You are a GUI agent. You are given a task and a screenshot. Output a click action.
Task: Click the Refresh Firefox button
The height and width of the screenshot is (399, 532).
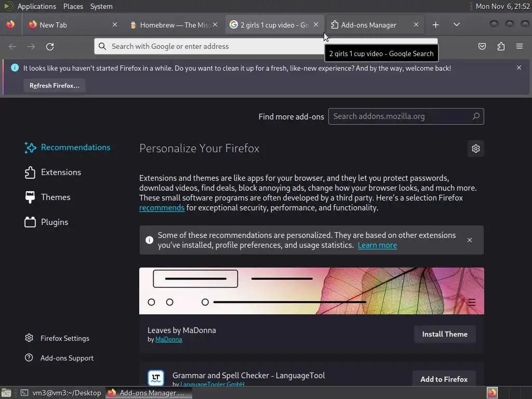[54, 86]
